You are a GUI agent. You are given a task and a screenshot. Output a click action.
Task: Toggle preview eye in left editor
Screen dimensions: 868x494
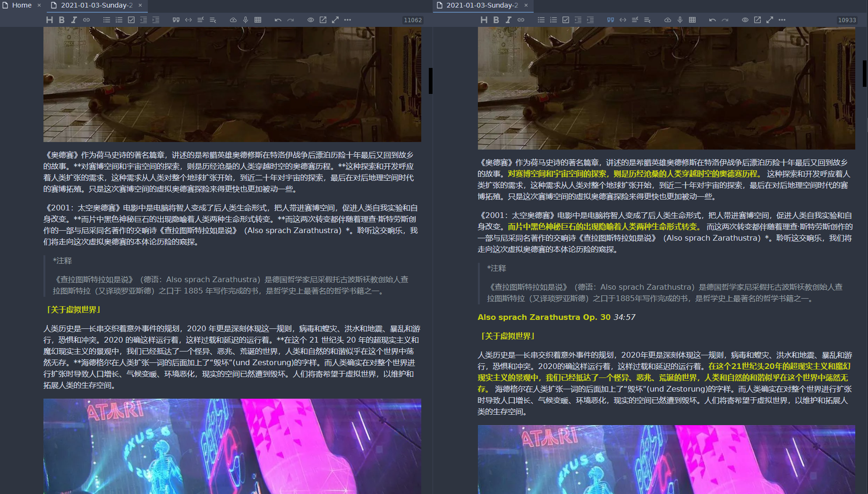click(311, 20)
